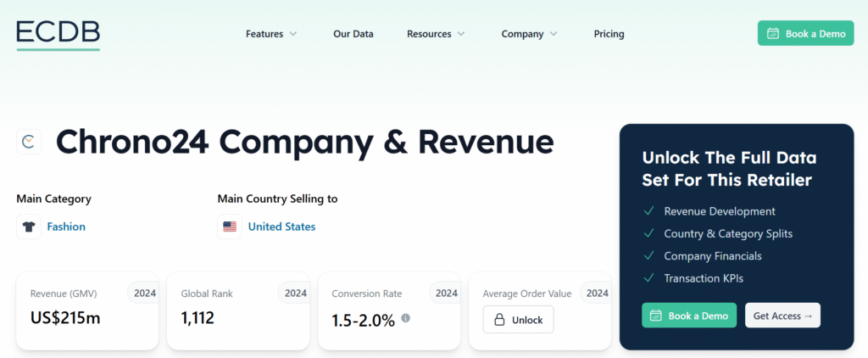Expand the Features dropdown menu
The width and height of the screenshot is (868, 358).
271,34
